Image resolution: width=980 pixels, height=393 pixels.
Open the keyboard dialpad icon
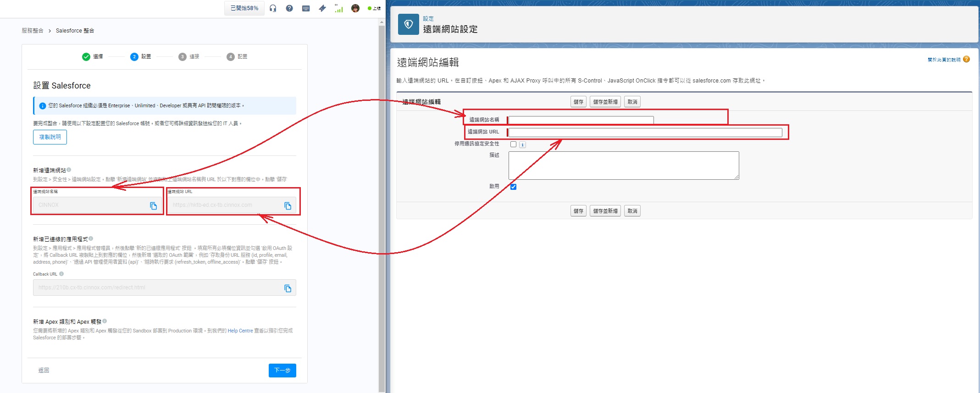pyautogui.click(x=306, y=8)
